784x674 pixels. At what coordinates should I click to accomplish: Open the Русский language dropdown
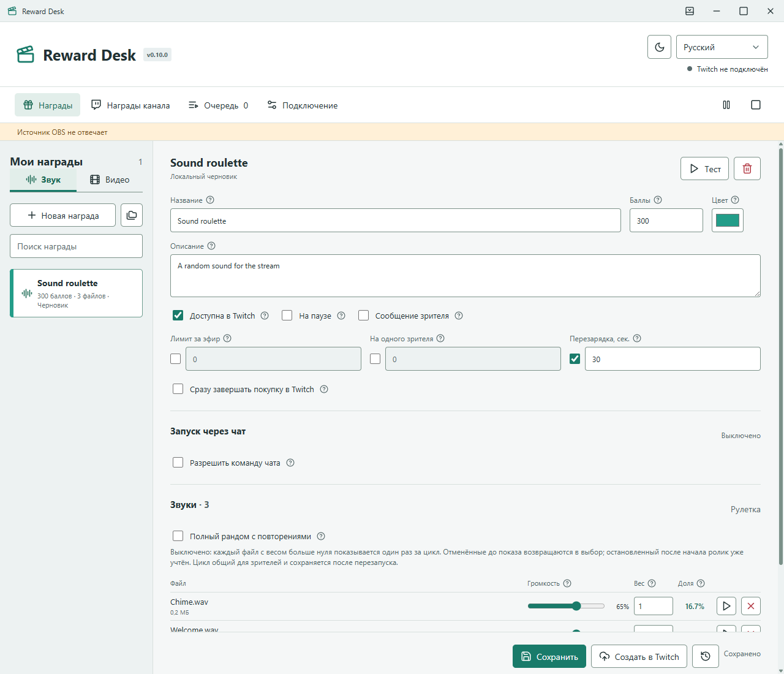click(722, 47)
